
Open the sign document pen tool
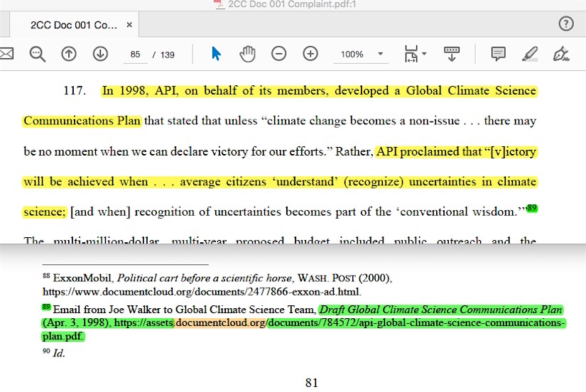(562, 54)
